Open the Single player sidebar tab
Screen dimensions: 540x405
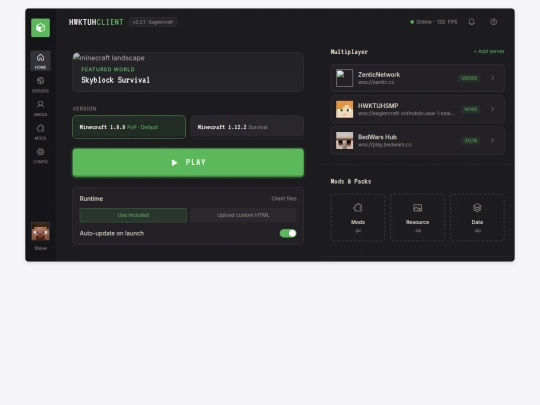[40, 108]
